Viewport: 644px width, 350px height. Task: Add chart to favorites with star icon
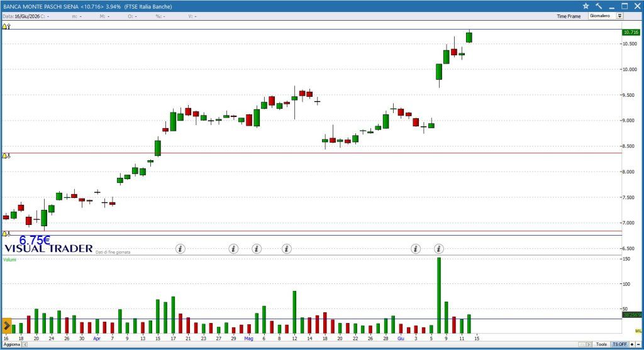coord(586,6)
